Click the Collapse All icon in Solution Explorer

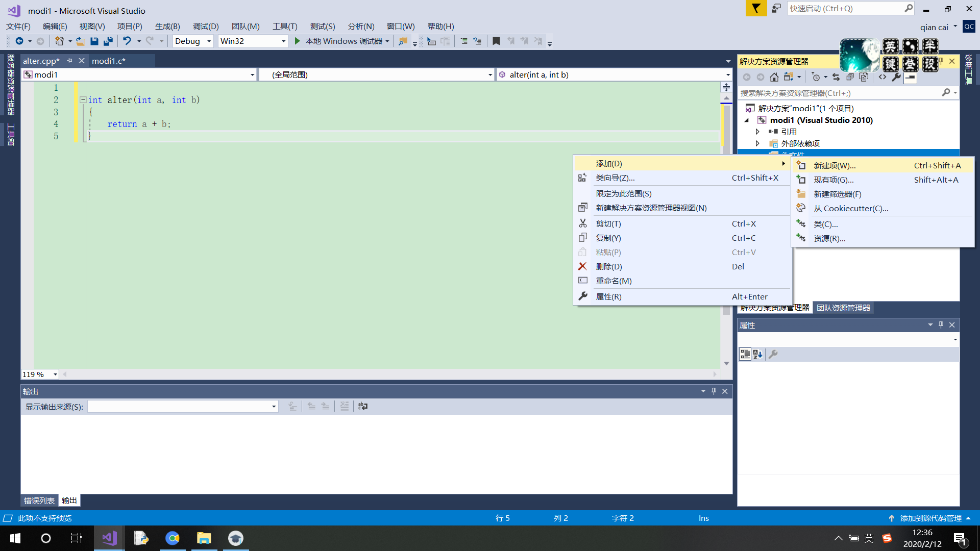pyautogui.click(x=850, y=77)
